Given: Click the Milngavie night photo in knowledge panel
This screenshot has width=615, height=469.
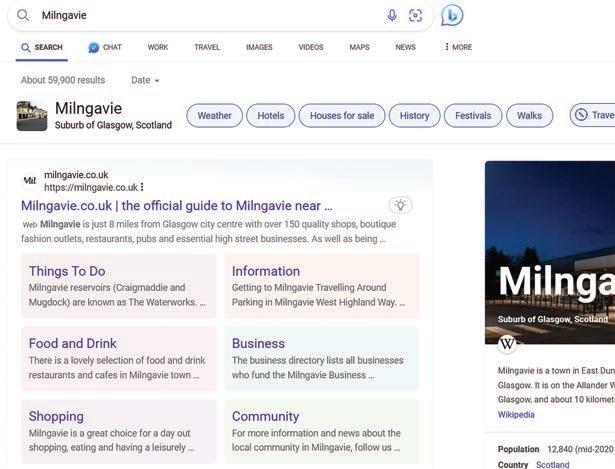Looking at the screenshot, I should click(550, 252).
